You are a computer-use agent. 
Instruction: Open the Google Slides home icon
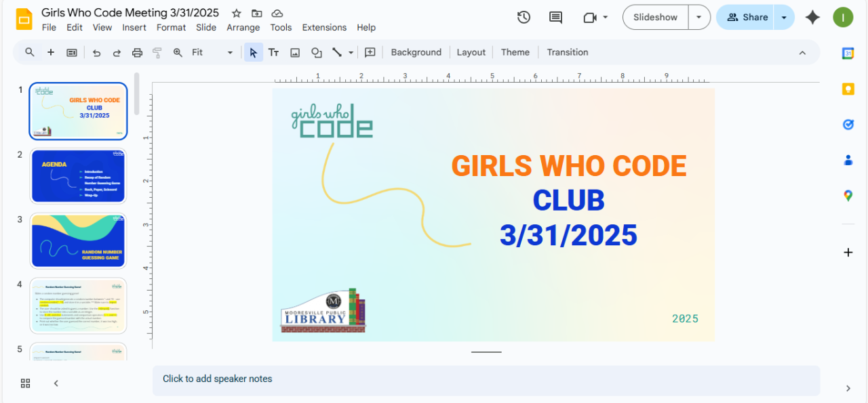click(x=24, y=19)
